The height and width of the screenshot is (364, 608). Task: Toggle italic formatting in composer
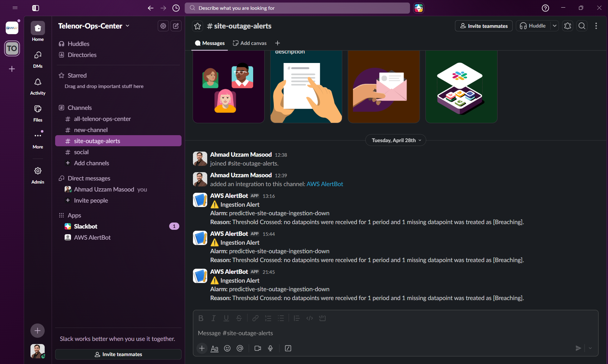click(x=214, y=318)
